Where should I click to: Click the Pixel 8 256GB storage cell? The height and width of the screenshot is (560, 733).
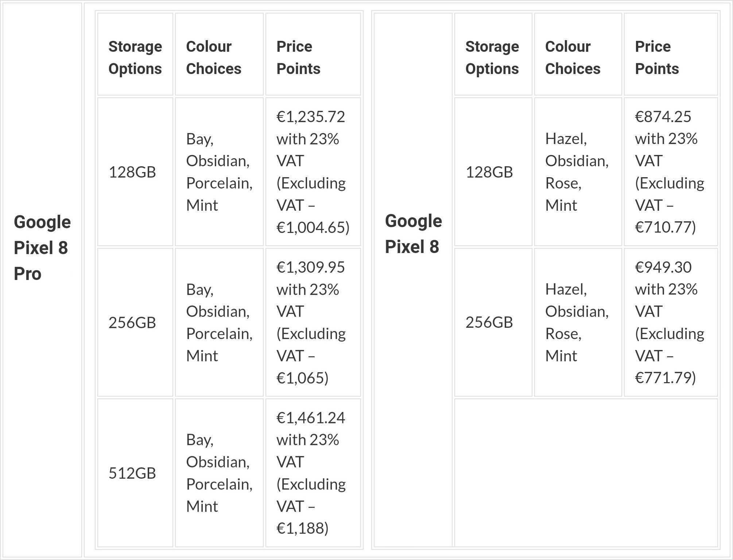coord(493,322)
